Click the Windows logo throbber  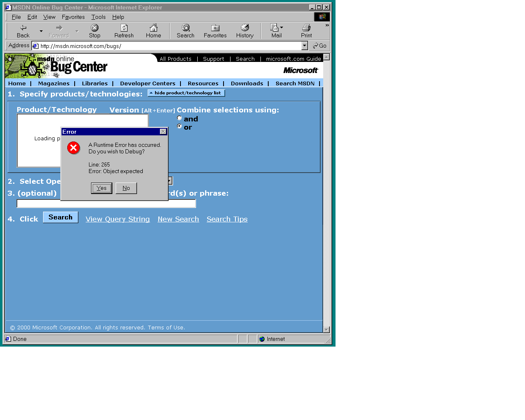tap(322, 17)
